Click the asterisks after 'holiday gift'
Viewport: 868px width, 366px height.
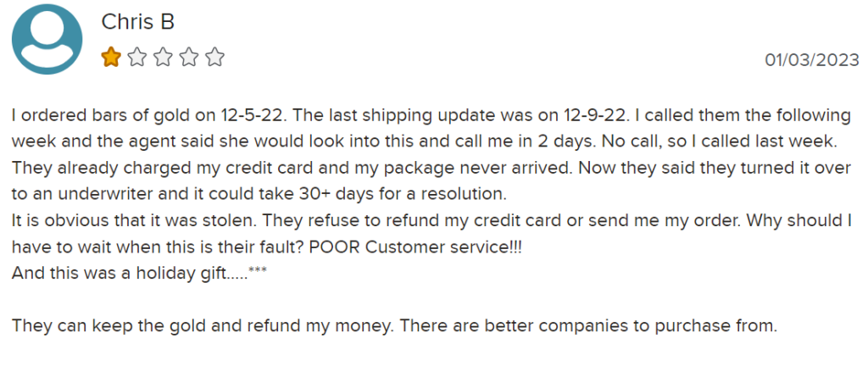click(x=258, y=269)
